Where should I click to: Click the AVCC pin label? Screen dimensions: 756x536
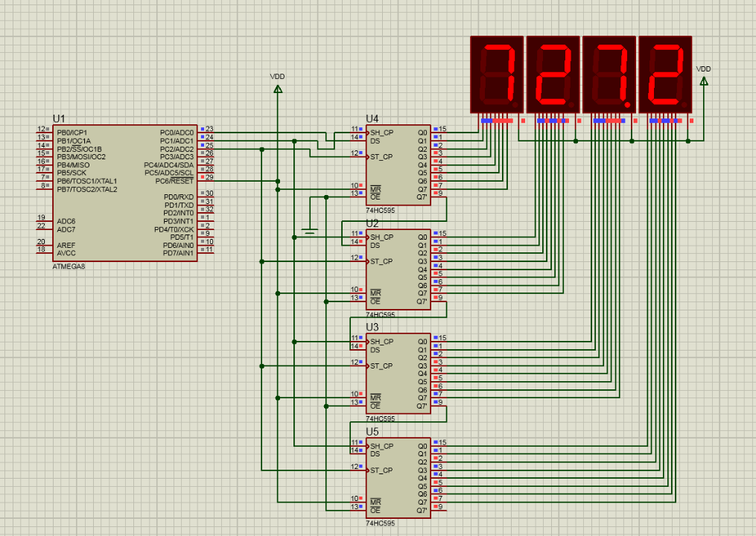tap(66, 253)
